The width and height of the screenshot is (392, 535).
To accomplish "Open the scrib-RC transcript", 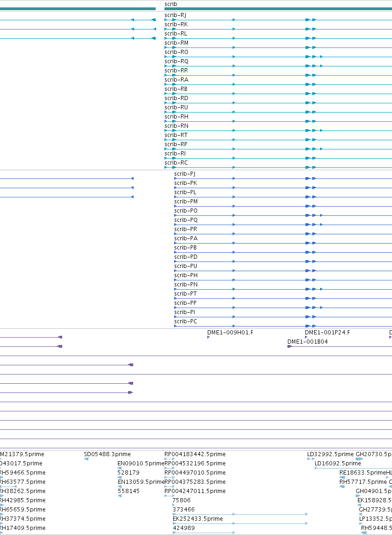I will (176, 162).
